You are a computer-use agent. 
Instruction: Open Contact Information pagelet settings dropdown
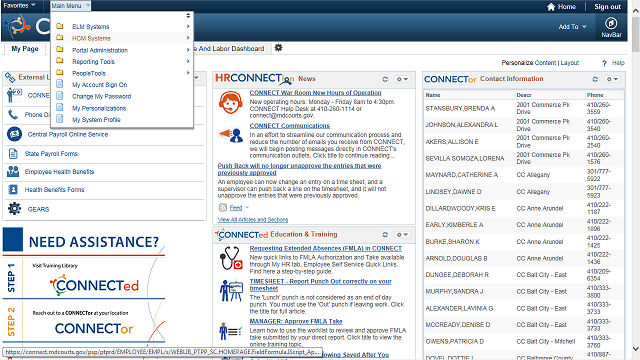pos(612,79)
